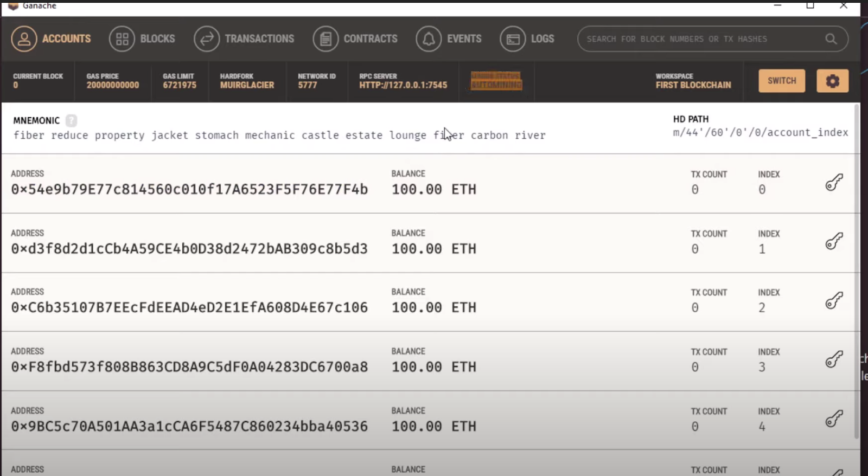The width and height of the screenshot is (868, 476).
Task: Click the gas price 20000000000 value
Action: [113, 85]
